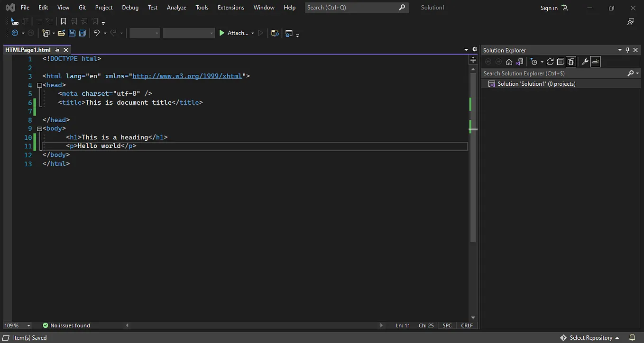Open the Edit menu
The height and width of the screenshot is (343, 644).
coord(43,8)
